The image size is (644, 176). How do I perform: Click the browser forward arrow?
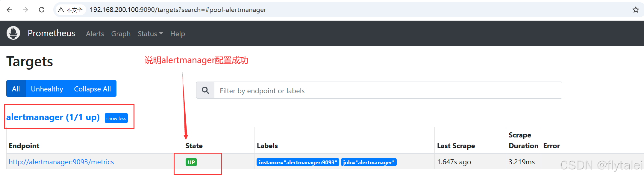tap(25, 10)
